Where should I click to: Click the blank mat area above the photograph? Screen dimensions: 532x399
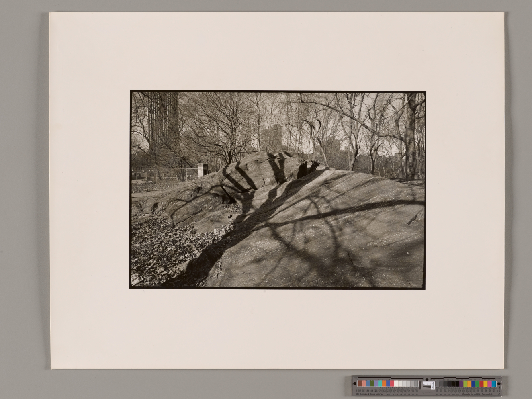point(277,52)
